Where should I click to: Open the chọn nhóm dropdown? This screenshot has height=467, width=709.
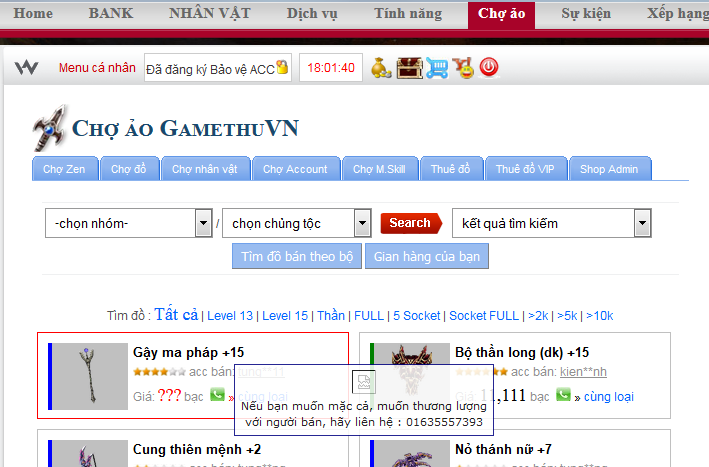coord(129,223)
